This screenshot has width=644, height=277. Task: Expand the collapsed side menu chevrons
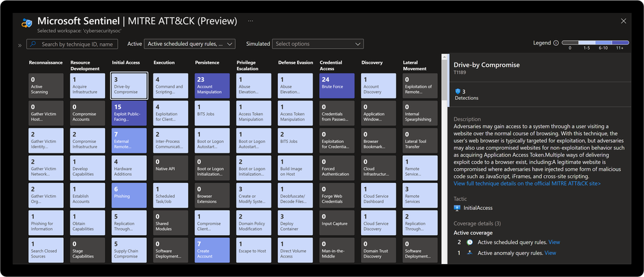[19, 45]
